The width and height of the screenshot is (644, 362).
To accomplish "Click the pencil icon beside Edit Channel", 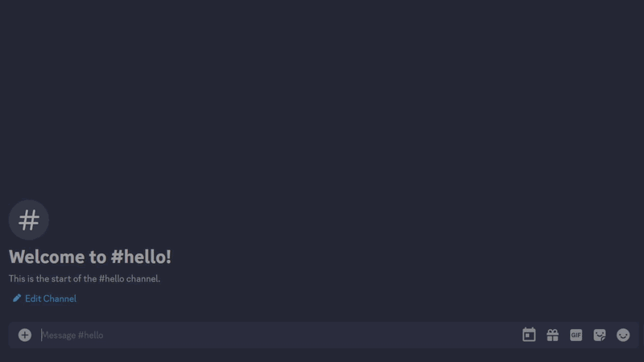I will (x=17, y=298).
